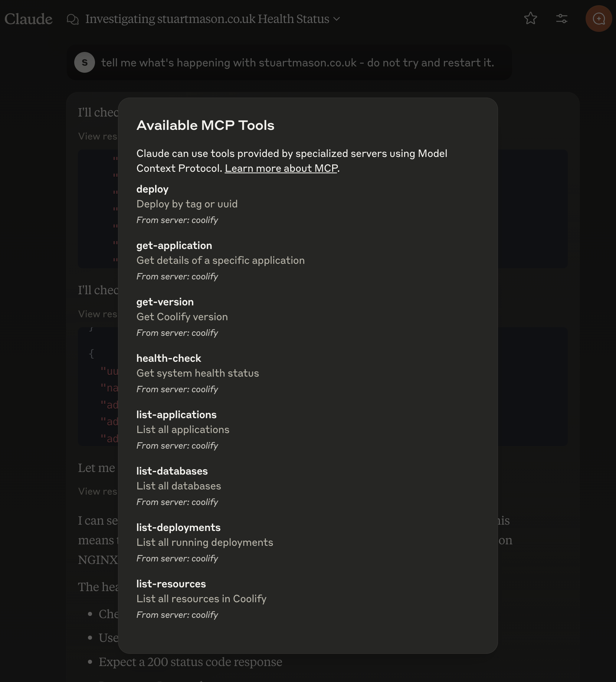The height and width of the screenshot is (682, 616).
Task: Select the health-check tool entry
Action: [x=169, y=358]
